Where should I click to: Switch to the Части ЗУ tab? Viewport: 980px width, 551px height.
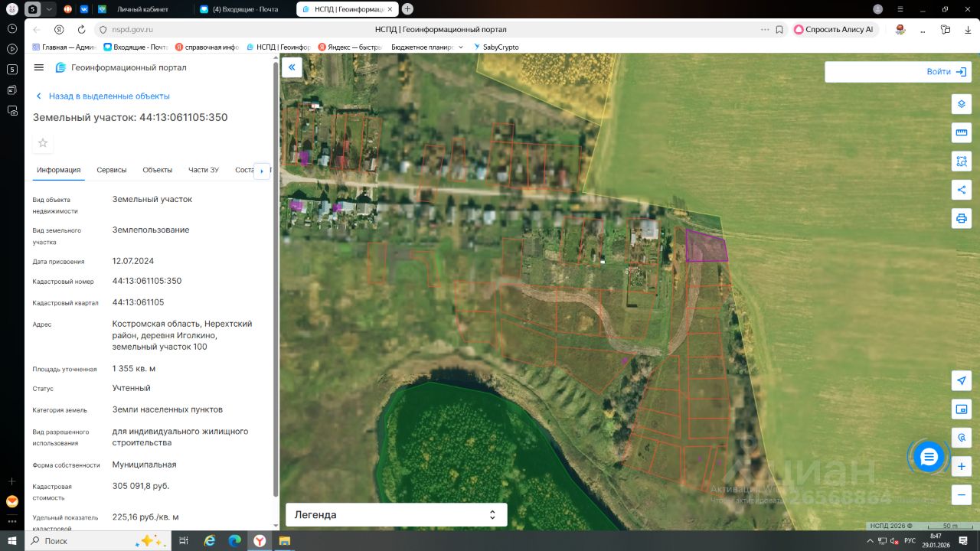pos(204,170)
